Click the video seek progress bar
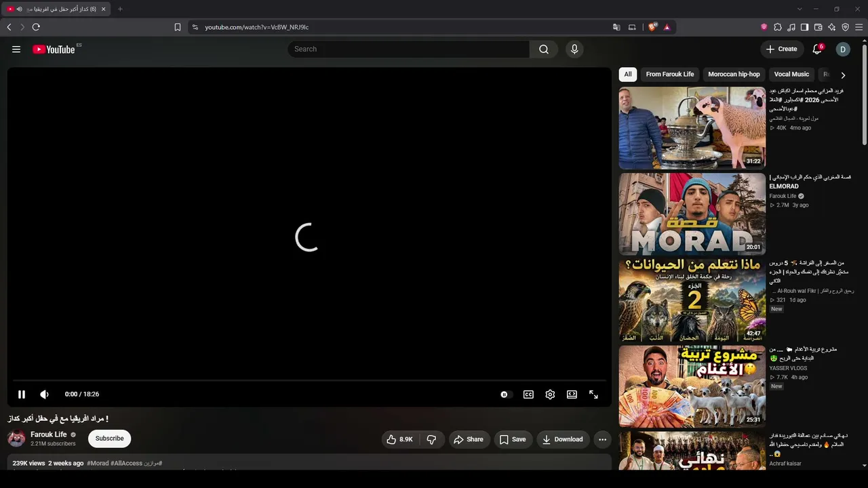The height and width of the screenshot is (488, 868). click(309, 380)
